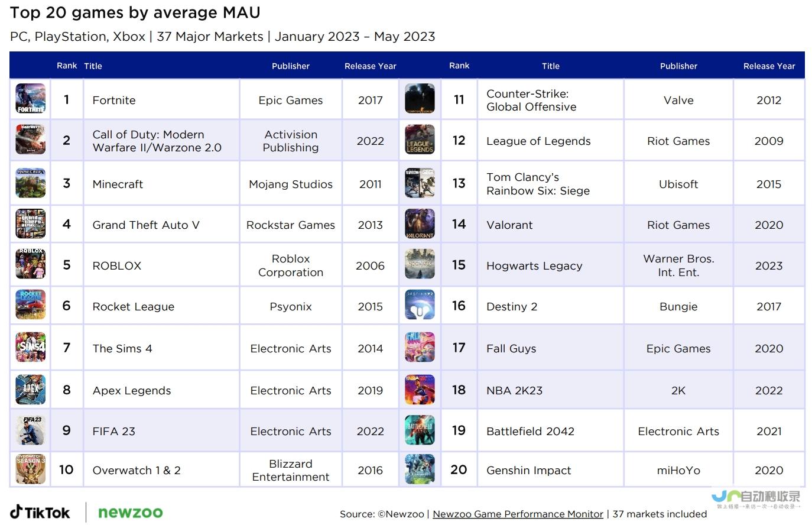
Task: Click the 2006 release year for ROBLOX
Action: coord(371,265)
